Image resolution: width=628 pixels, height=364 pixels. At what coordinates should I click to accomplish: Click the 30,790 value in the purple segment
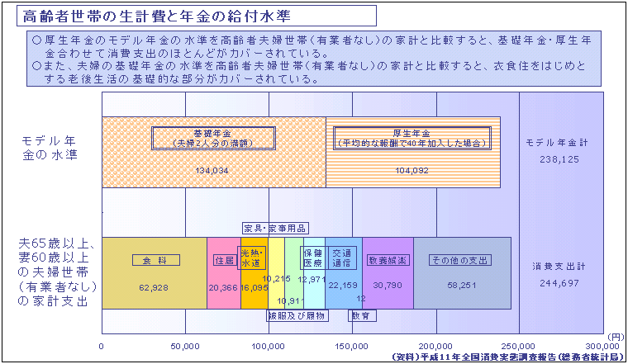(388, 286)
